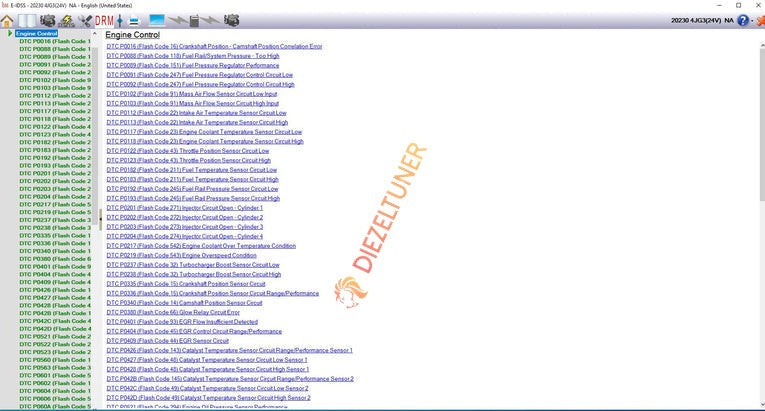Open EGR Flow Insufficient Detected link
Viewport: 765px width, 411px height.
(x=182, y=322)
